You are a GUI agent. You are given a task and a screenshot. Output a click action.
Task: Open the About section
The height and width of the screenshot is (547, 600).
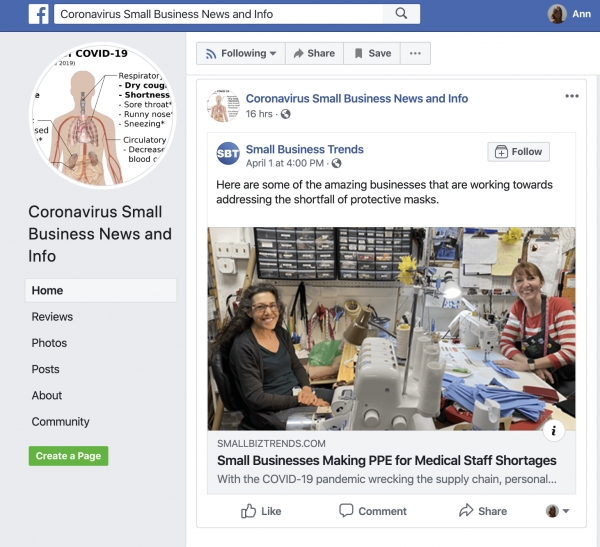(47, 395)
